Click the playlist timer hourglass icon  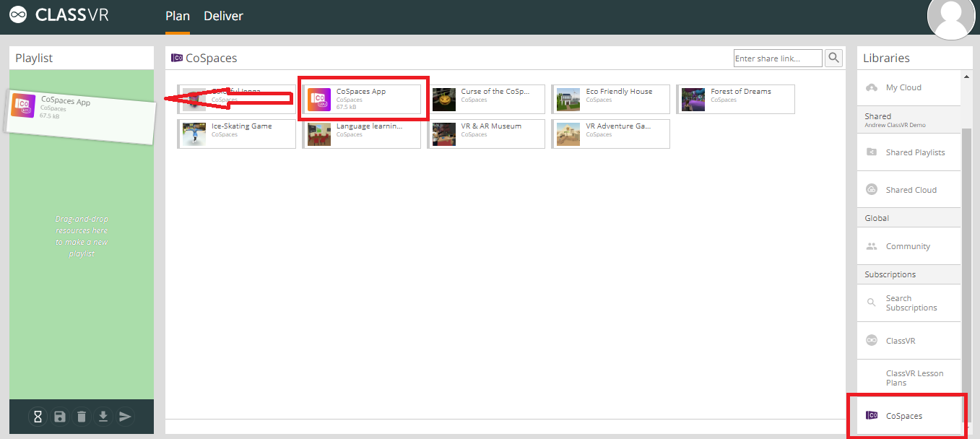38,417
